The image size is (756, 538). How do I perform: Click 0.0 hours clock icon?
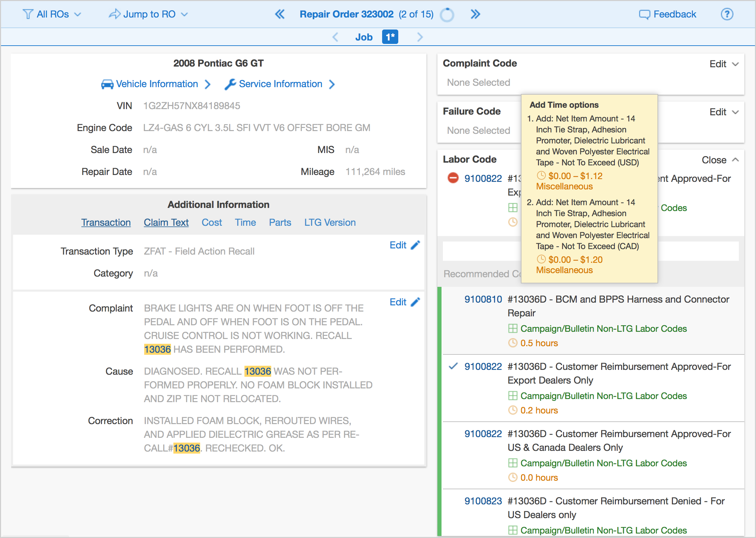(513, 477)
